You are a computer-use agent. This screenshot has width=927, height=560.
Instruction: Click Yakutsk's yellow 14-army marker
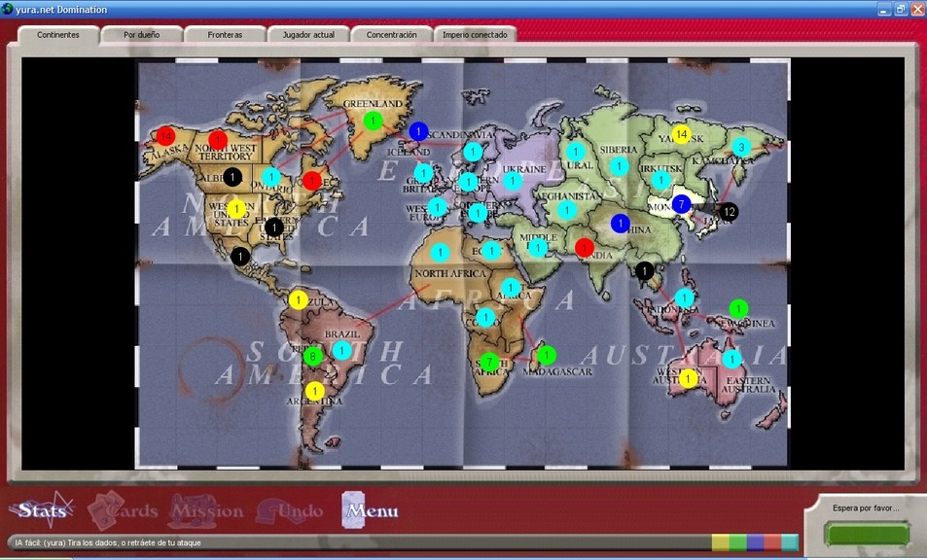(682, 135)
